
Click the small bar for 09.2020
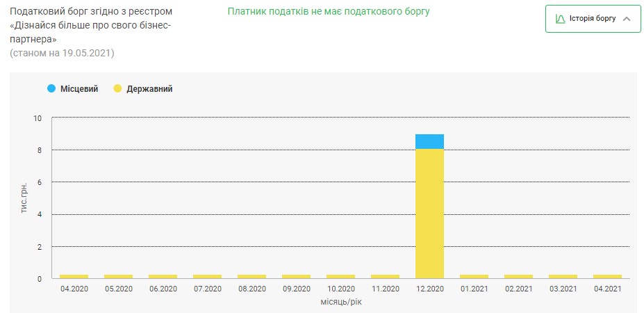pyautogui.click(x=296, y=276)
